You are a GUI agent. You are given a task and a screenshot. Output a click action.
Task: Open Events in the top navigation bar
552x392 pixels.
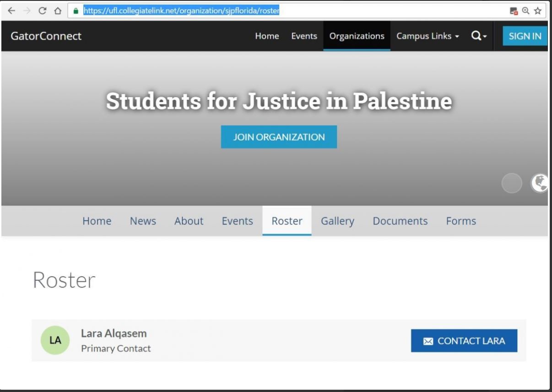(304, 36)
